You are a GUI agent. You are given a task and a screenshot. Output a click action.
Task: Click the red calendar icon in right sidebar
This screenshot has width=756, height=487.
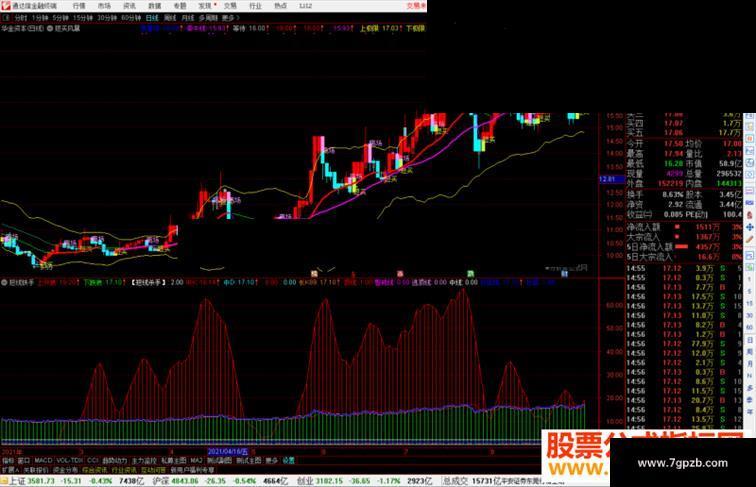[x=750, y=138]
